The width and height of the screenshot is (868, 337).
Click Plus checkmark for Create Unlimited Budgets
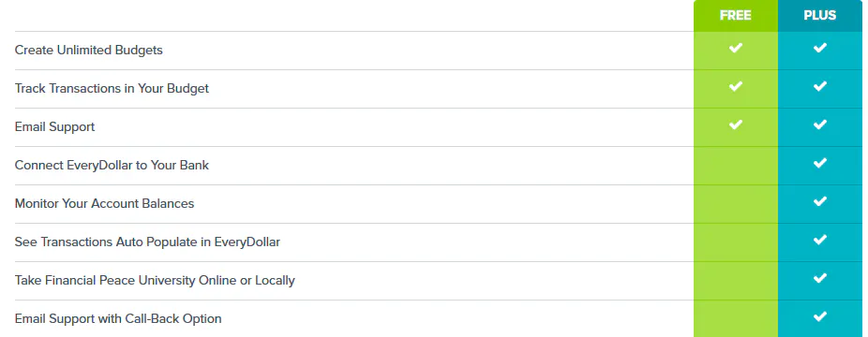820,48
